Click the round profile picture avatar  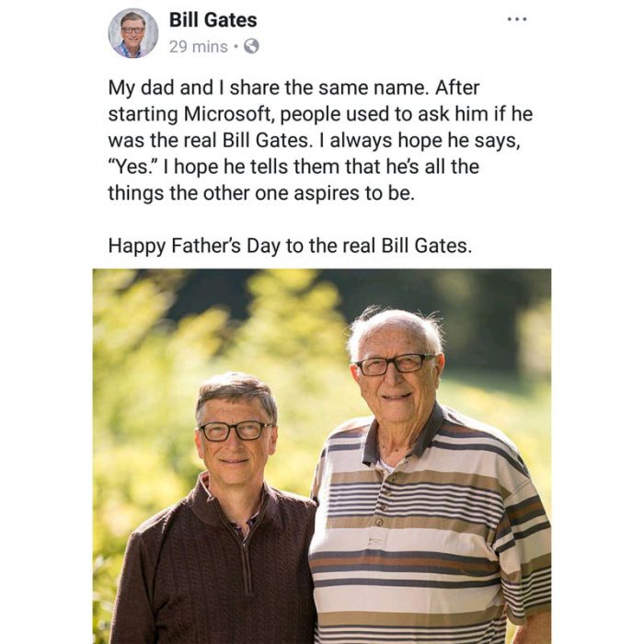point(132,33)
